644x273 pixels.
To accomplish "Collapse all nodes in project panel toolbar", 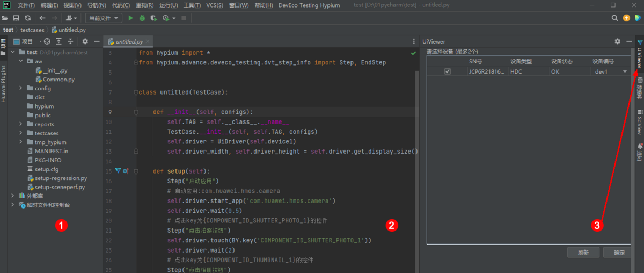I will (x=70, y=41).
